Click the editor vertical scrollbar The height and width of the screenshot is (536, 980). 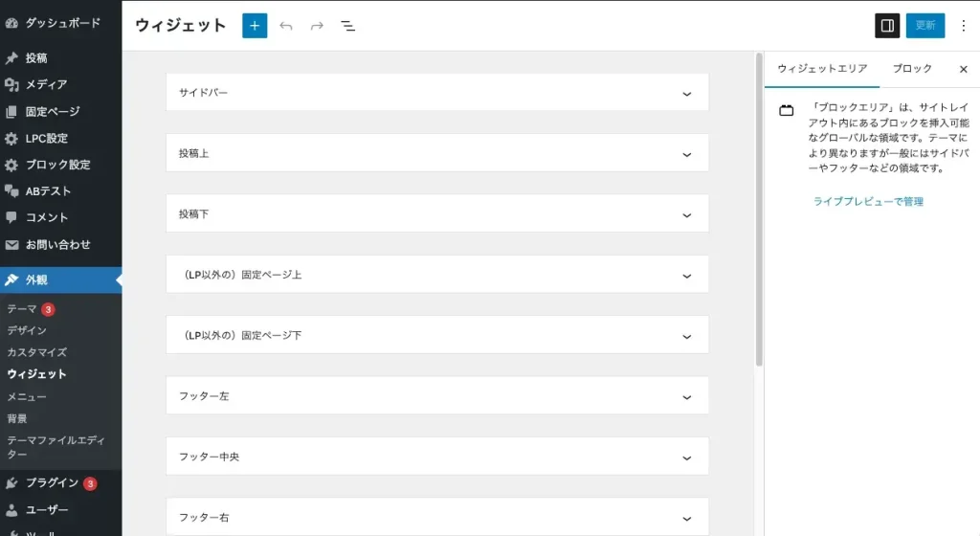pos(759,211)
